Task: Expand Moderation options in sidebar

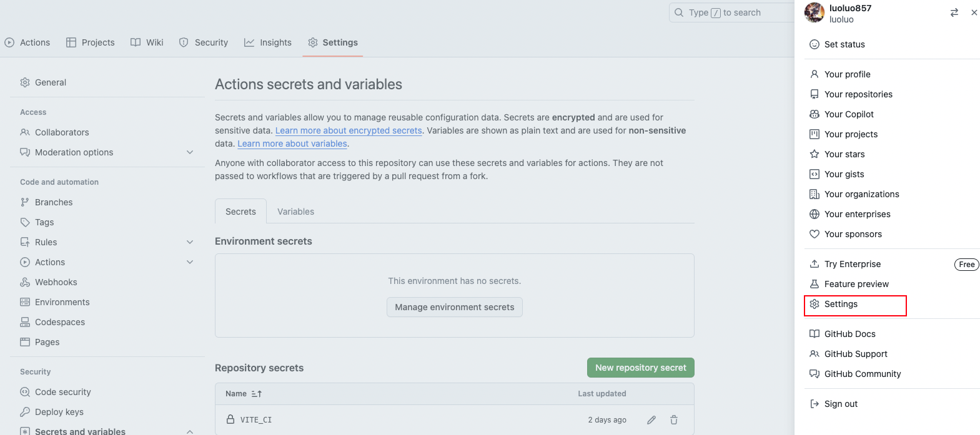Action: [190, 152]
